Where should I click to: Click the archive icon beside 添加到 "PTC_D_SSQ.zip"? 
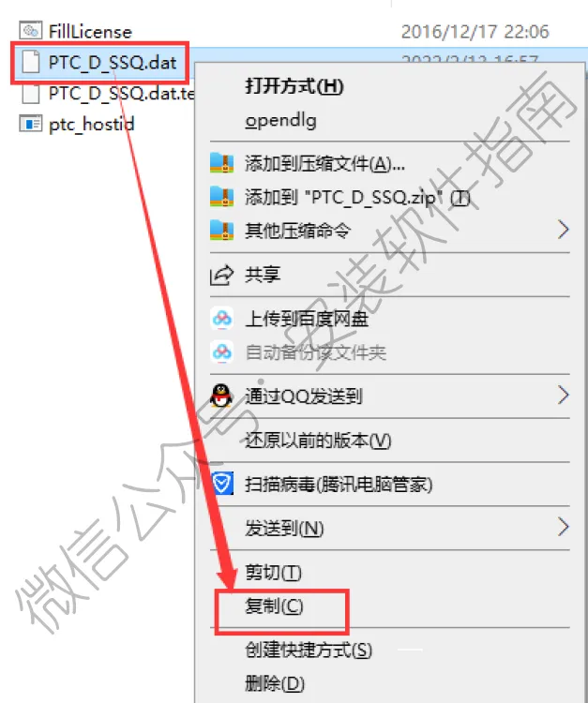pyautogui.click(x=221, y=197)
